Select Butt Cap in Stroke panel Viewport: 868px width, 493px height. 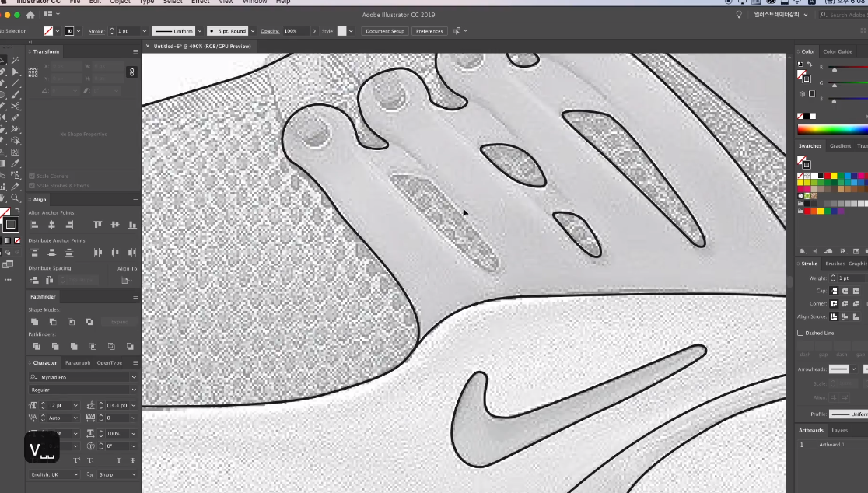tap(834, 291)
